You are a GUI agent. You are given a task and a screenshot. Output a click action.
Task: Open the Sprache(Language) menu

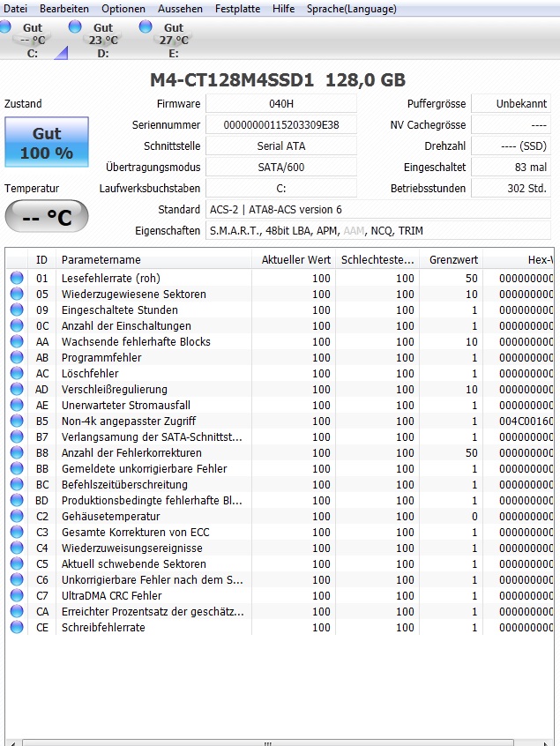coord(352,9)
